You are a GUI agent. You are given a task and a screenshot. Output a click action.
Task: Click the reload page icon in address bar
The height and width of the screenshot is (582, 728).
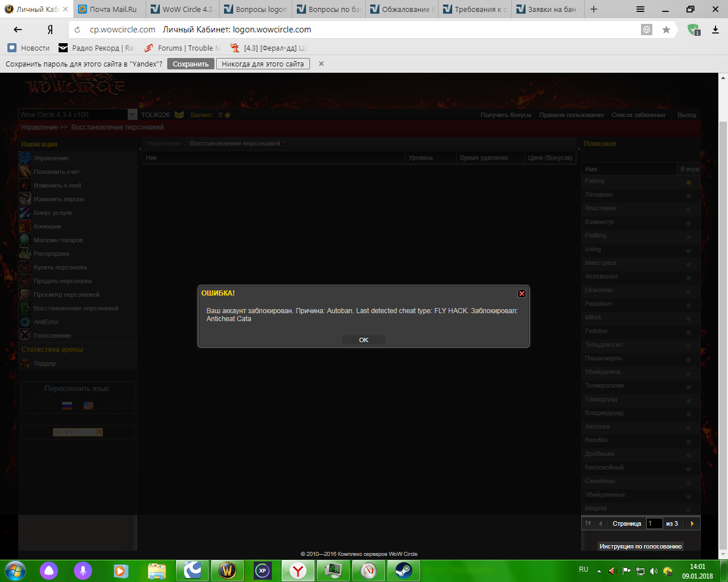point(77,30)
